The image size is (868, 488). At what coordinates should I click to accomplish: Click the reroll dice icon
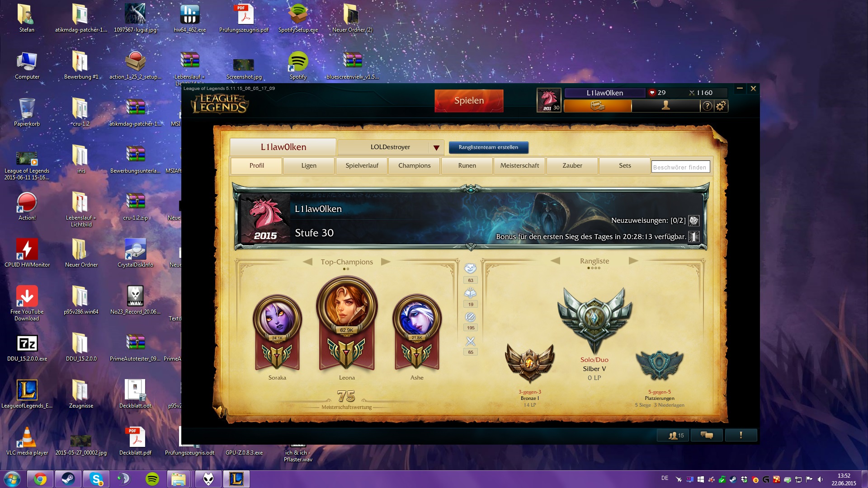point(694,221)
